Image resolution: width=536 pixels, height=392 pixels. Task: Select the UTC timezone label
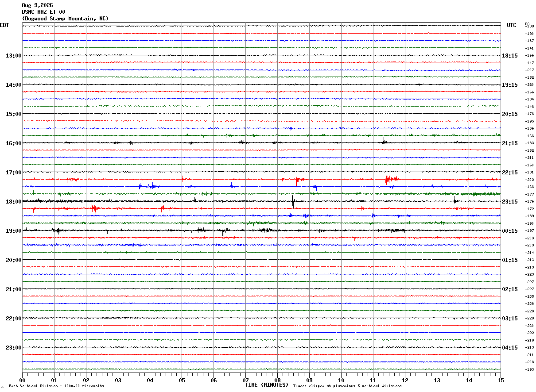tap(512, 25)
